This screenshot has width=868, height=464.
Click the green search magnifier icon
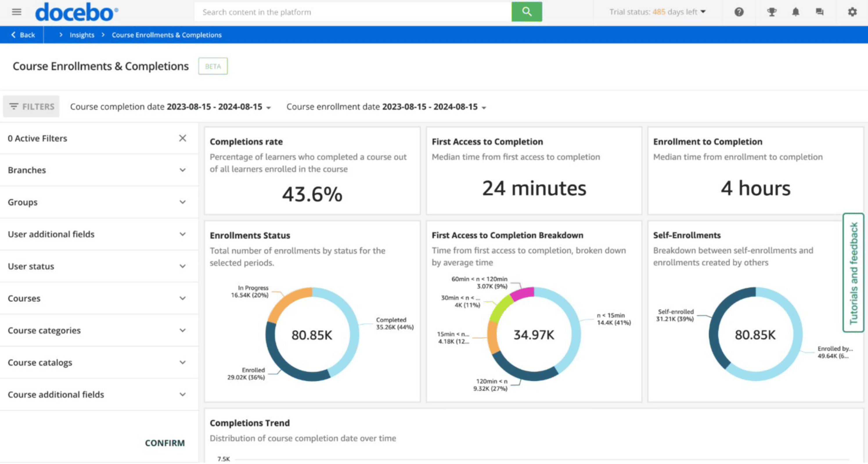[x=526, y=12]
